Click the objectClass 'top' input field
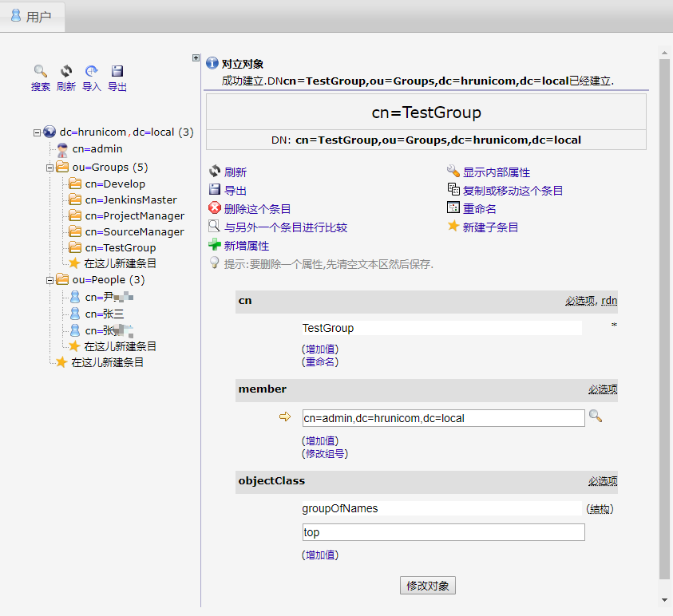This screenshot has height=616, width=673. [443, 532]
